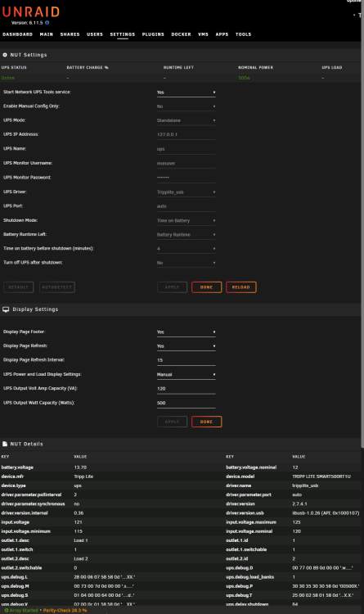Click the UPS Monitor Username field

click(x=186, y=164)
